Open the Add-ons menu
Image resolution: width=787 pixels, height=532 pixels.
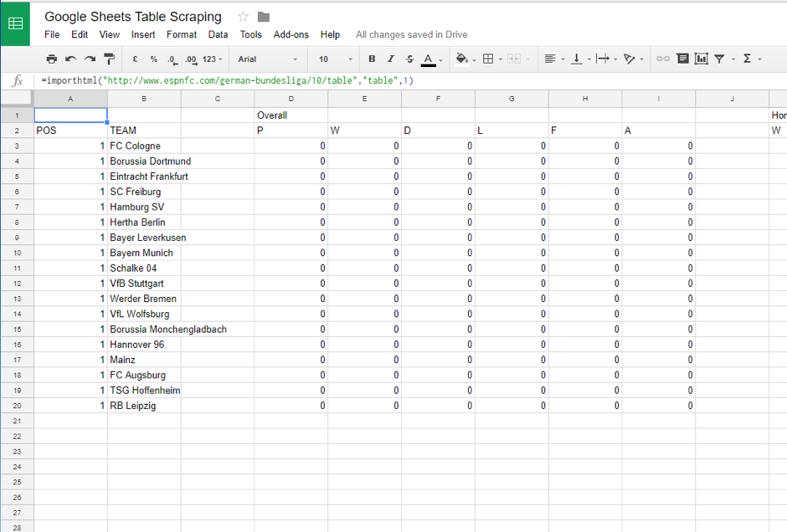pyautogui.click(x=291, y=34)
